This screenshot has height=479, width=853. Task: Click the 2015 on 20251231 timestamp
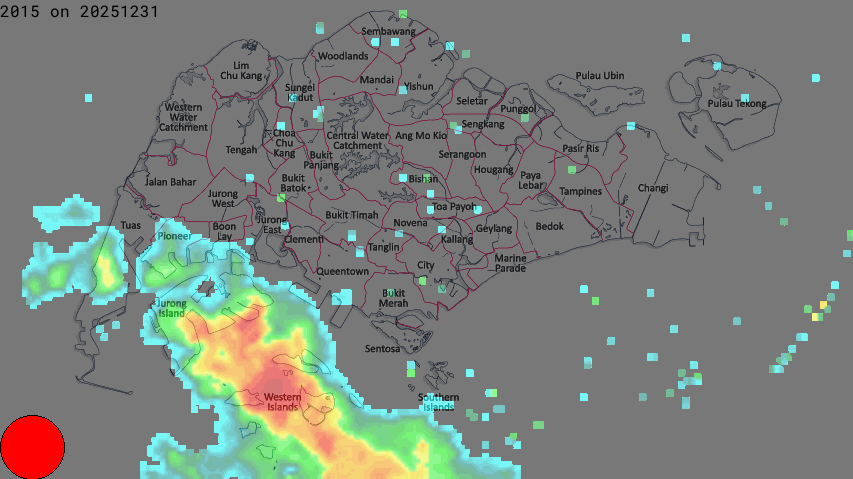[x=79, y=11]
